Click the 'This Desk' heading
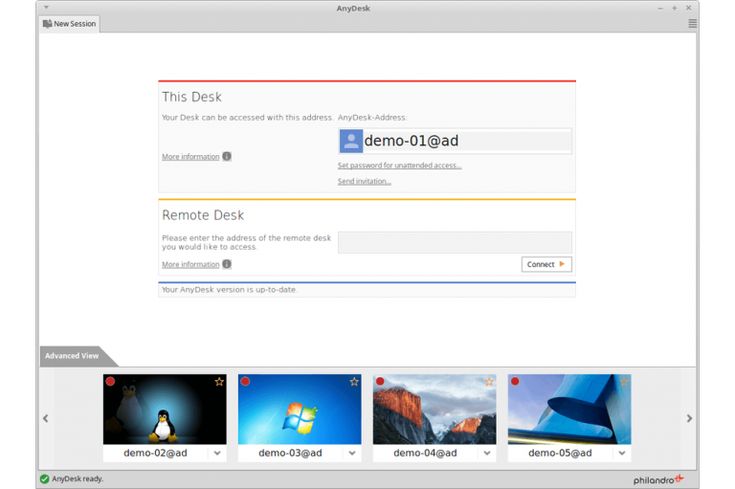Image resolution: width=735 pixels, height=489 pixels. 192,97
